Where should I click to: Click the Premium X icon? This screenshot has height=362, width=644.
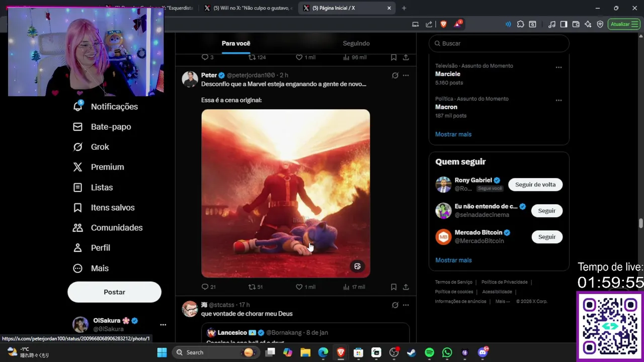pos(77,167)
